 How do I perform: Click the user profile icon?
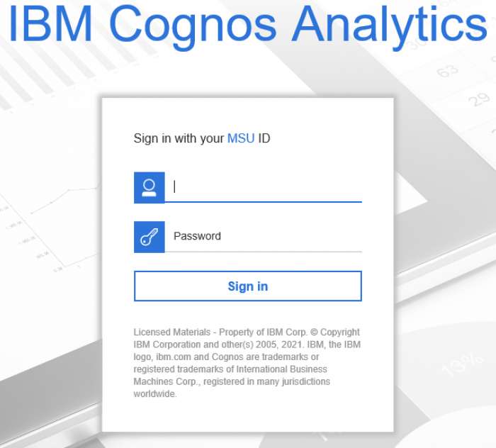coord(149,187)
